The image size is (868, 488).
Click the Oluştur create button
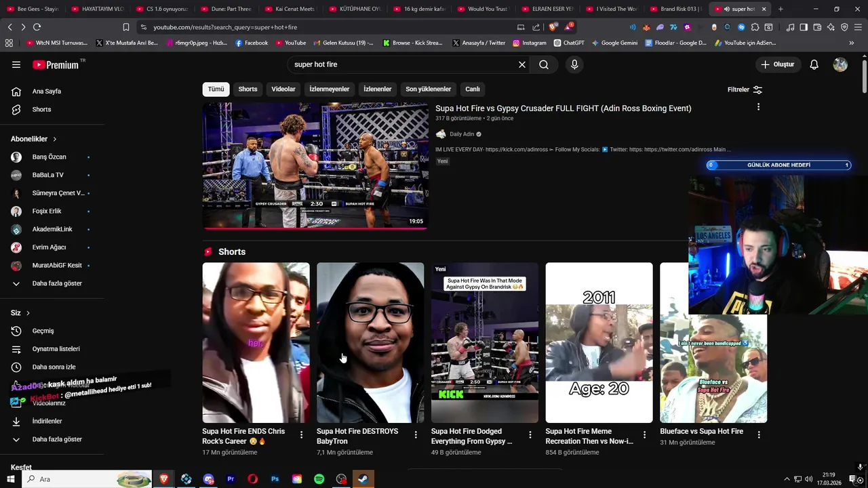click(777, 64)
